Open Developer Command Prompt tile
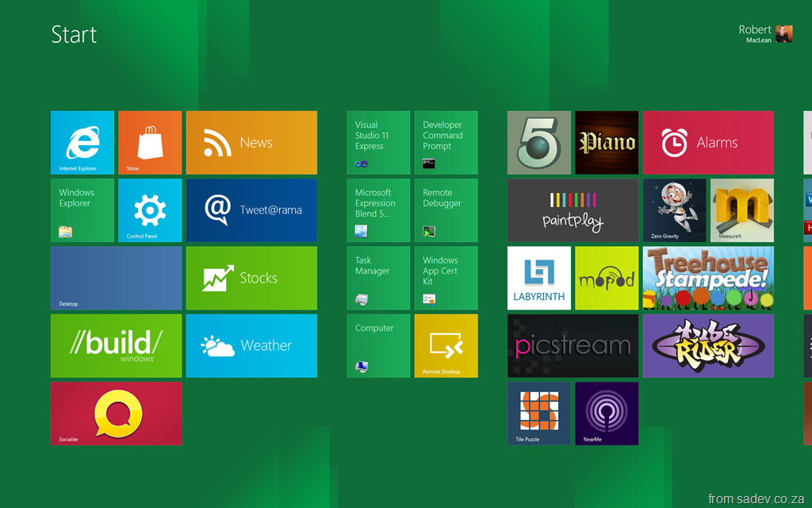812x508 pixels. (x=446, y=143)
